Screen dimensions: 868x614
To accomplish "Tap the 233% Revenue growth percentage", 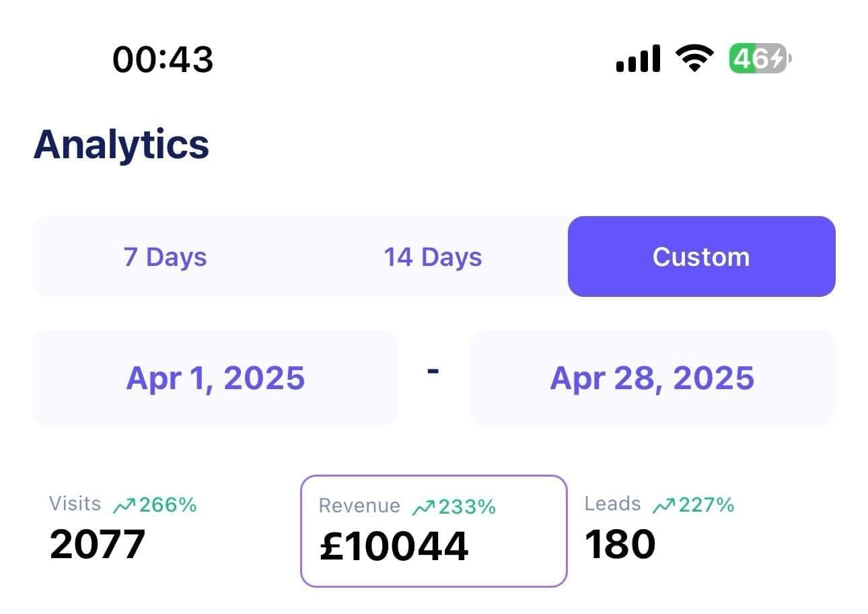I will click(x=467, y=506).
